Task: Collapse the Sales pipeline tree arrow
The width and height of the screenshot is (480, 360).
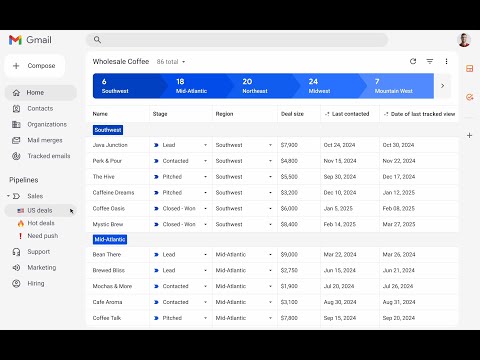Action: [8, 196]
